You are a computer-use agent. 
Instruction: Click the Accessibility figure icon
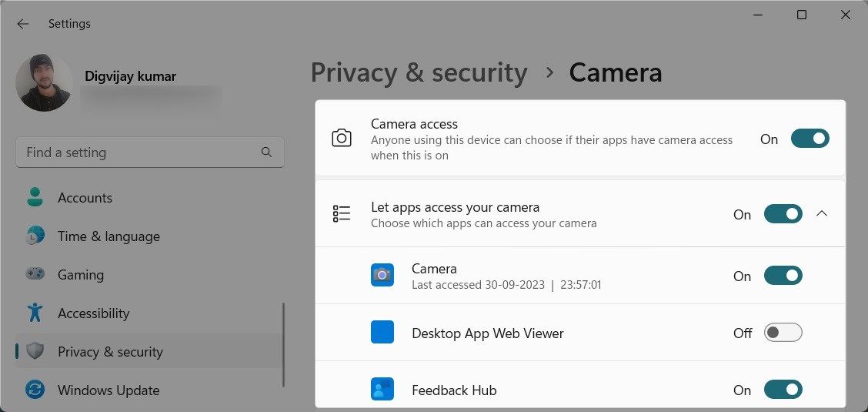tap(35, 313)
